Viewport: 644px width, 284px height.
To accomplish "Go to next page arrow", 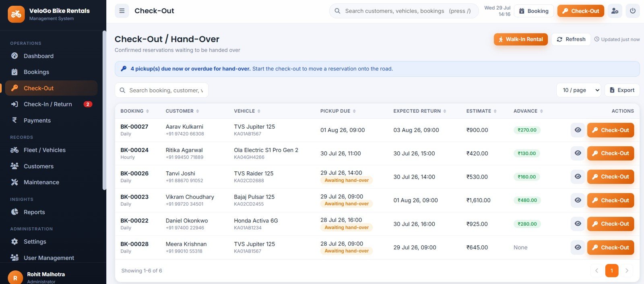I will pos(627,271).
